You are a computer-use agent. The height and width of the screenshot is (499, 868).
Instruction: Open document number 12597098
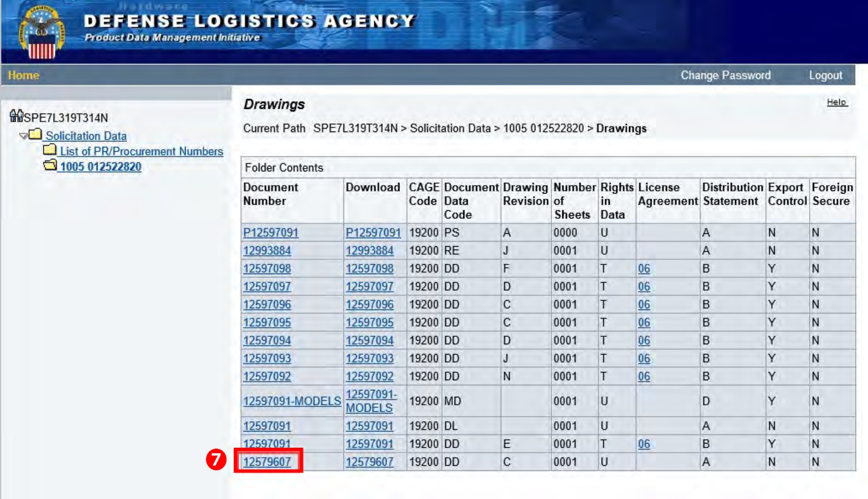click(267, 268)
